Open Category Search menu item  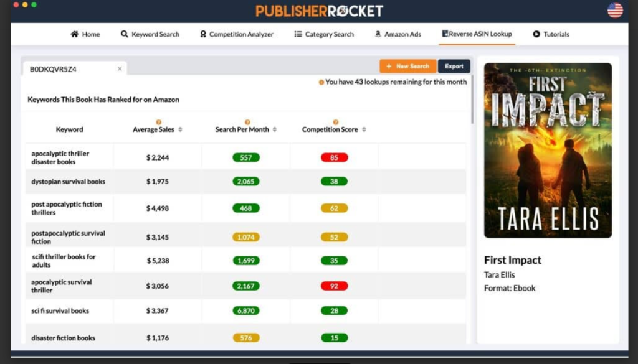324,34
